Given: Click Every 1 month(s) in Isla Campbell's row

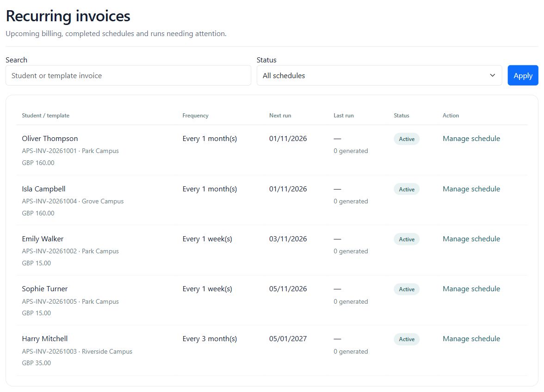Looking at the screenshot, I should (x=210, y=189).
